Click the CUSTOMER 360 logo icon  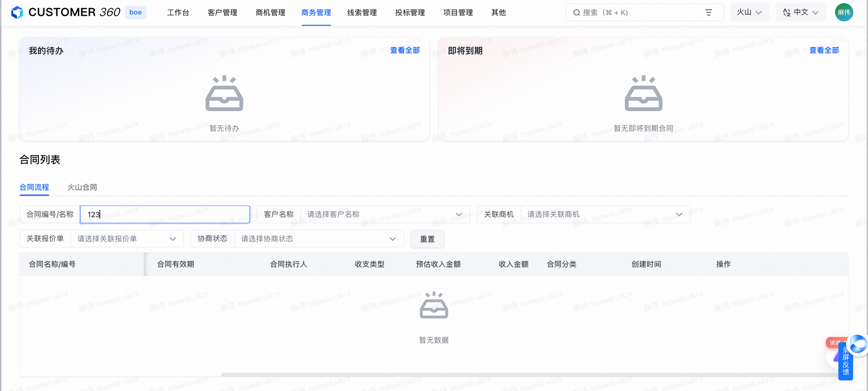tap(17, 12)
